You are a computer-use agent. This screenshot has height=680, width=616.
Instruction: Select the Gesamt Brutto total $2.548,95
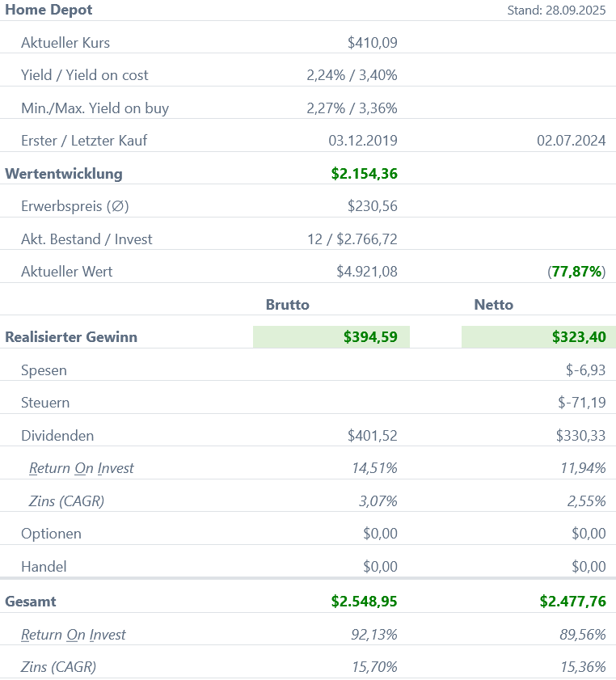(364, 602)
